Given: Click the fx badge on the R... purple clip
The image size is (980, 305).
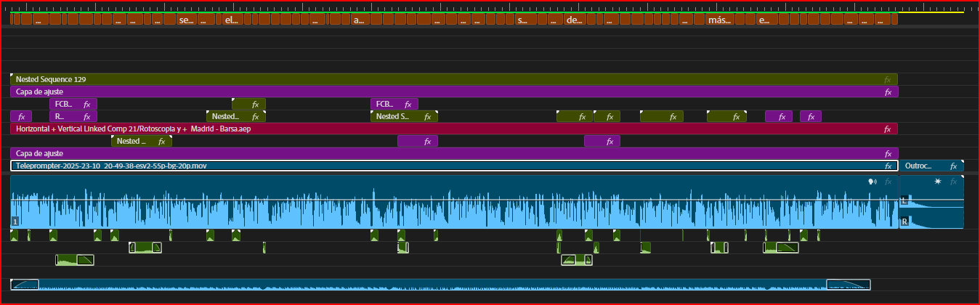Looking at the screenshot, I should (x=86, y=116).
